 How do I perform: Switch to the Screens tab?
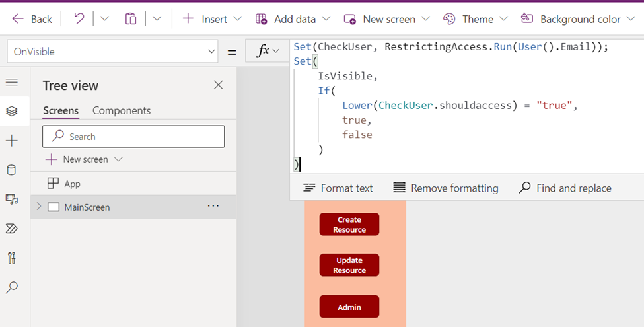coord(61,110)
